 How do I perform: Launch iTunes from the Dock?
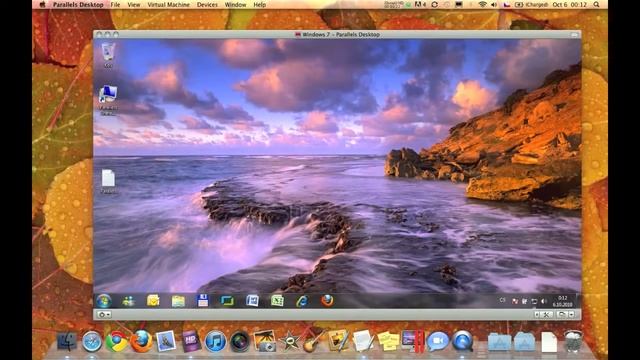pos(216,342)
